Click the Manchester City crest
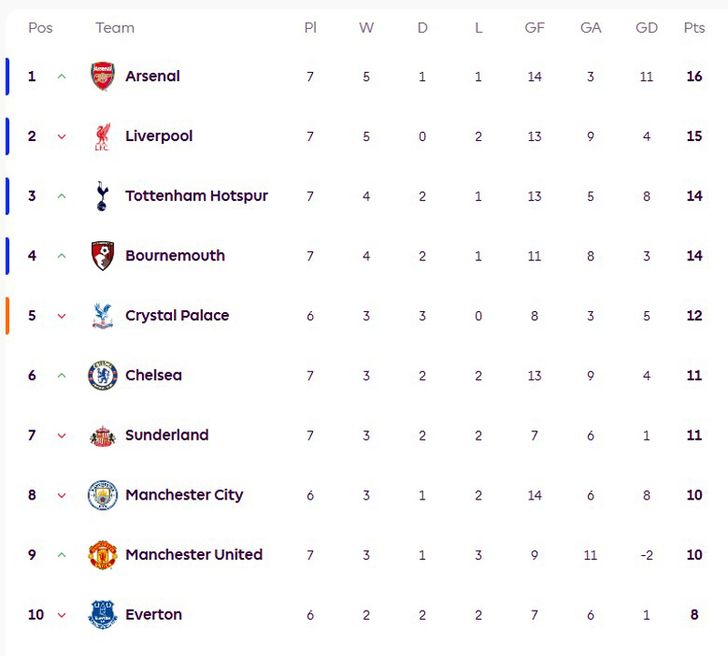 pyautogui.click(x=103, y=495)
